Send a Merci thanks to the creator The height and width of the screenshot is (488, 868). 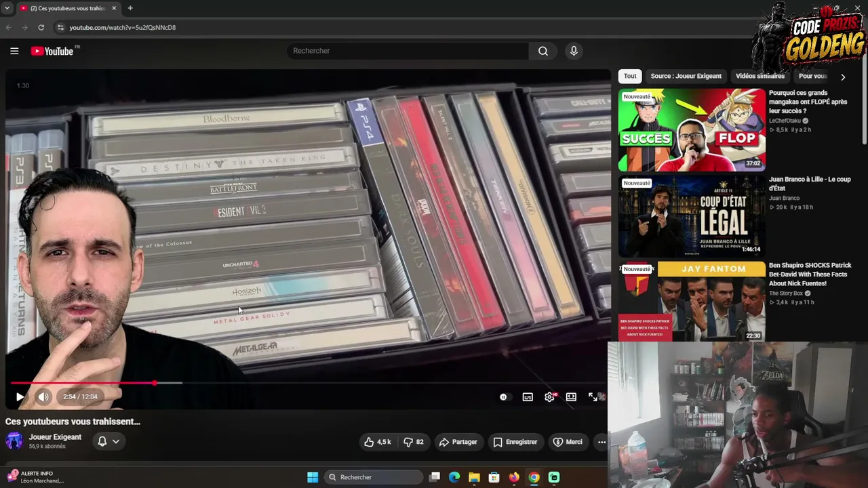point(568,442)
